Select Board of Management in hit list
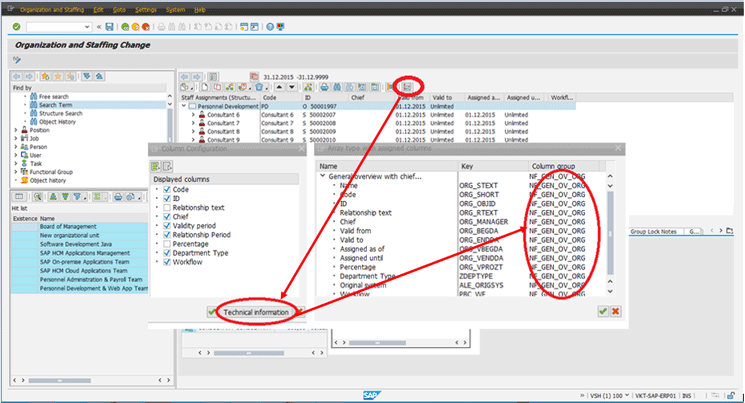Screen dimensions: 745x403 pyautogui.click(x=68, y=226)
